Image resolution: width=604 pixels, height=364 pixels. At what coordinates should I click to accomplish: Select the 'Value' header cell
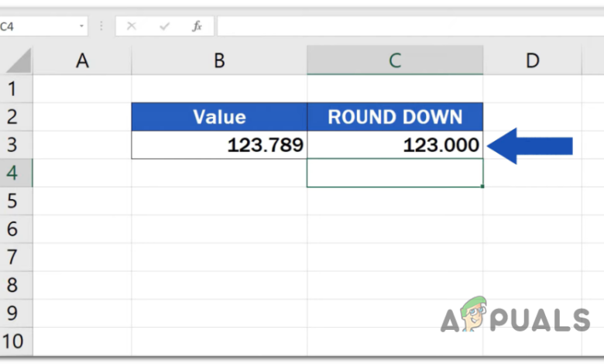pos(219,117)
